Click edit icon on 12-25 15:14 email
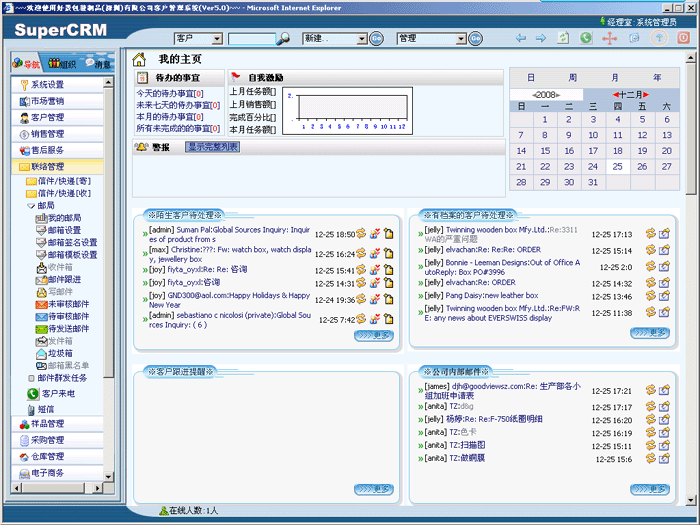 pyautogui.click(x=665, y=250)
